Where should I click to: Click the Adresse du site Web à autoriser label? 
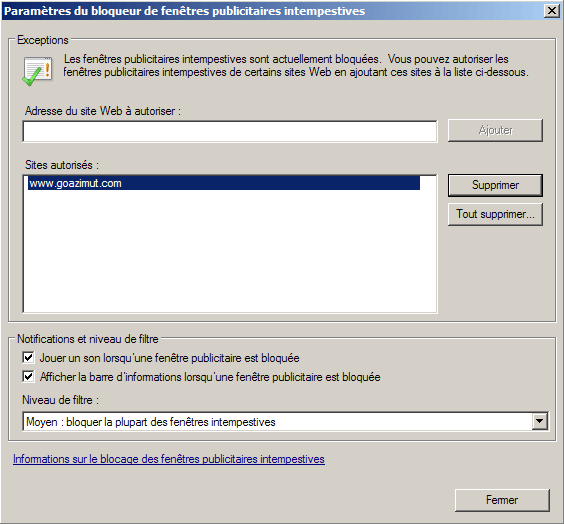[x=103, y=111]
